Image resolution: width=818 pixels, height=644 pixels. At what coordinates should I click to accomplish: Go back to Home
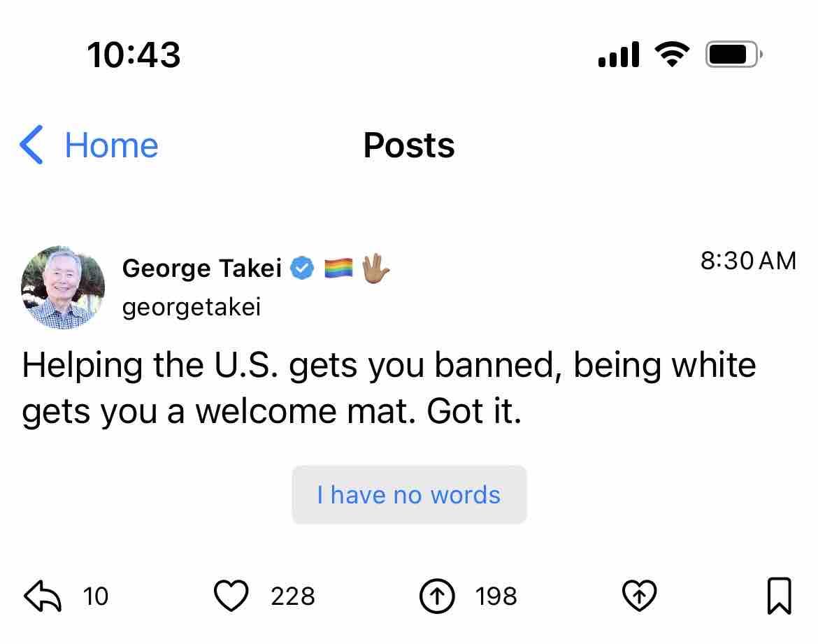(x=111, y=145)
